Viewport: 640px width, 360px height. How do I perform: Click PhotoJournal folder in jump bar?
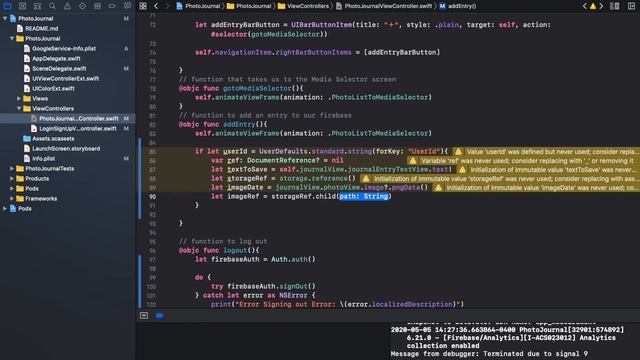coord(249,6)
